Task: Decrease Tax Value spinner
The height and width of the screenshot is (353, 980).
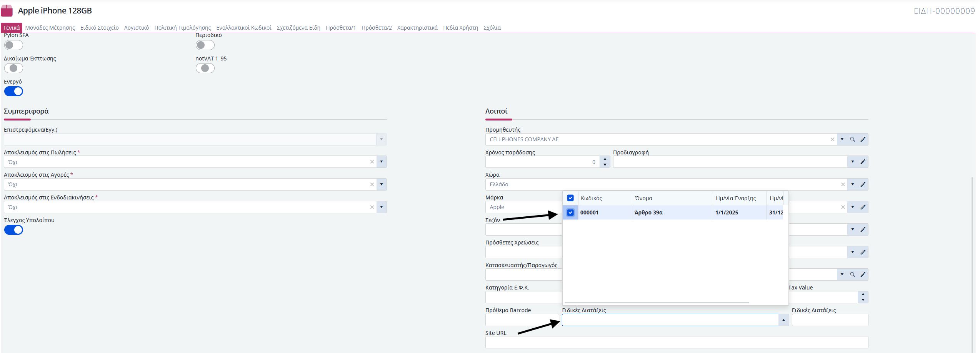Action: tap(863, 300)
